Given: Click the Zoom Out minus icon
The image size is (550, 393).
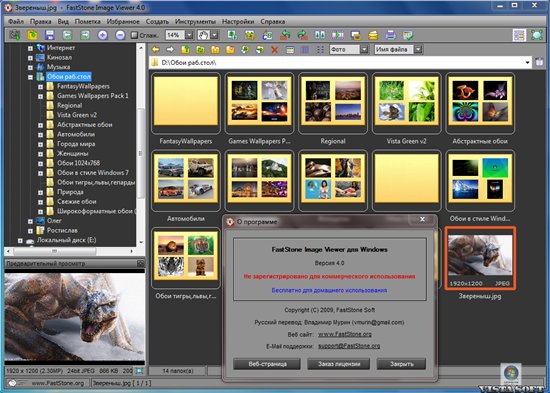Looking at the screenshot, I should click(x=120, y=35).
